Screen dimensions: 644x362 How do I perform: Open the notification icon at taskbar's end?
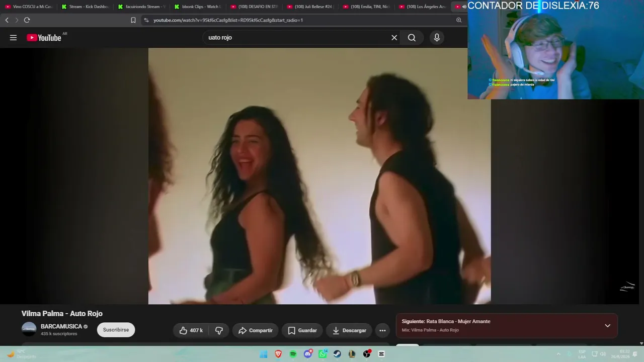click(635, 354)
